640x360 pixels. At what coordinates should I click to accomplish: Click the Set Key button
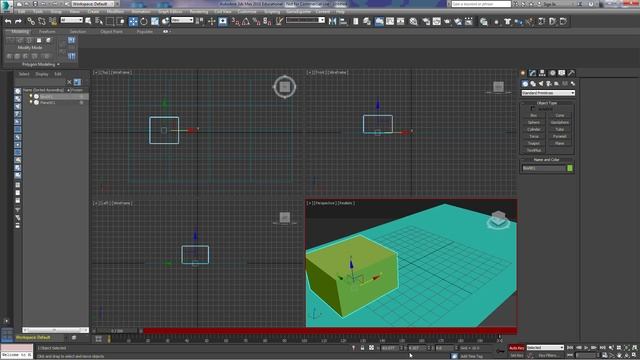pyautogui.click(x=517, y=356)
